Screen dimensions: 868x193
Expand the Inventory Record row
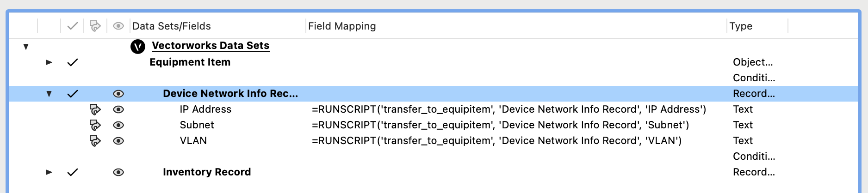49,172
